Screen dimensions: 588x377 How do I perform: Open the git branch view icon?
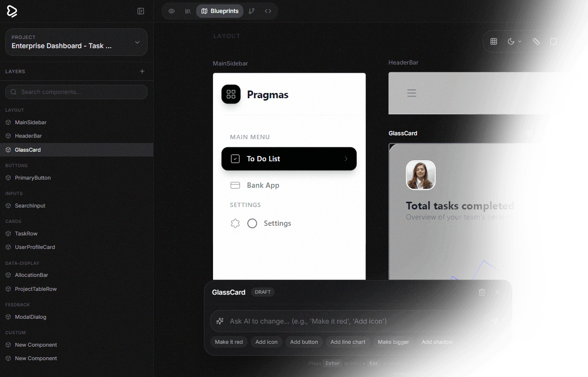coord(252,11)
